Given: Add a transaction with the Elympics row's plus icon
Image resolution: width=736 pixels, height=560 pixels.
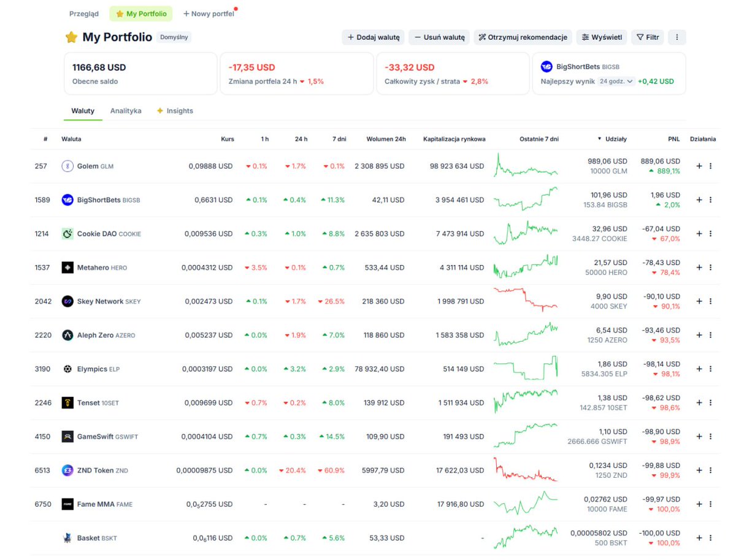Looking at the screenshot, I should (x=699, y=369).
